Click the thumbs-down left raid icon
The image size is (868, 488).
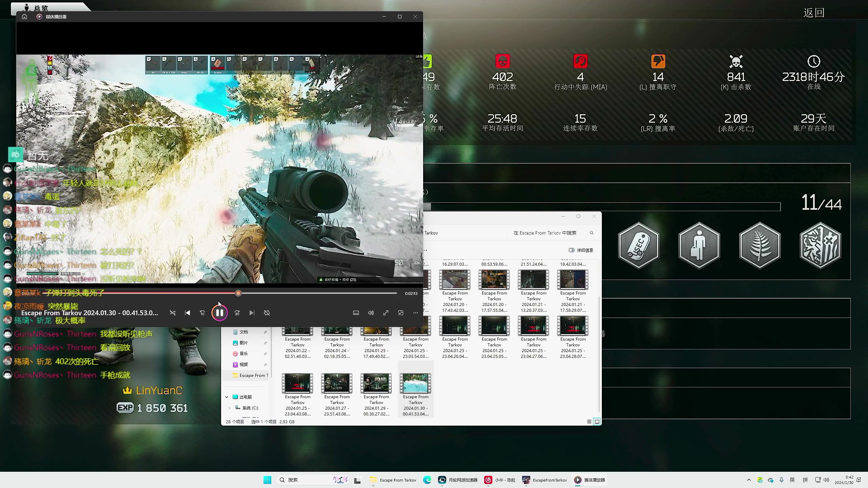pos(658,61)
